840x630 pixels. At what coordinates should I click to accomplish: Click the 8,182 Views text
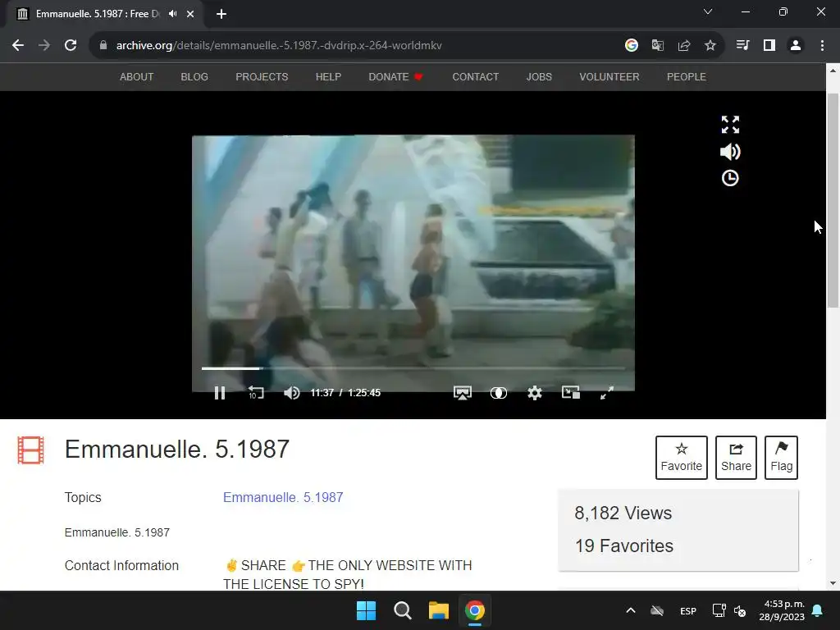click(x=623, y=514)
